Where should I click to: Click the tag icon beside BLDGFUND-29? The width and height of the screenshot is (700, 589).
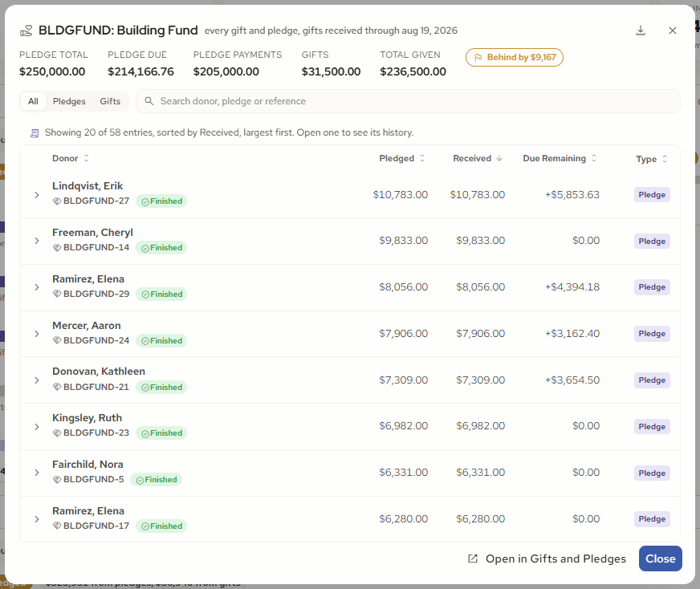tap(57, 294)
